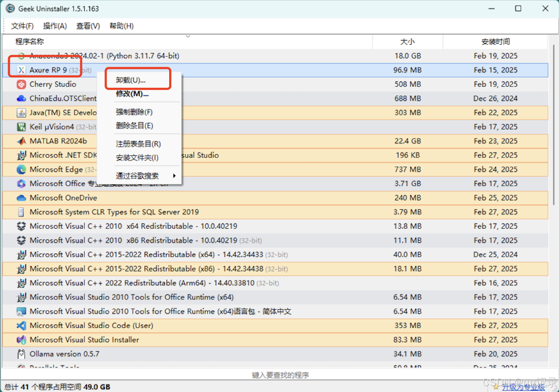Click the MATLAB R2024b icon
This screenshot has width=559, height=392.
21,141
